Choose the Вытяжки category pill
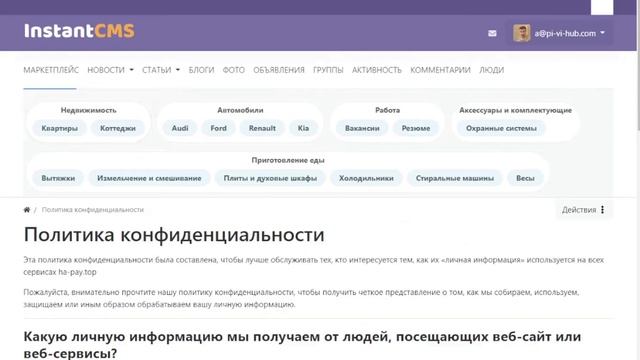 (58, 178)
